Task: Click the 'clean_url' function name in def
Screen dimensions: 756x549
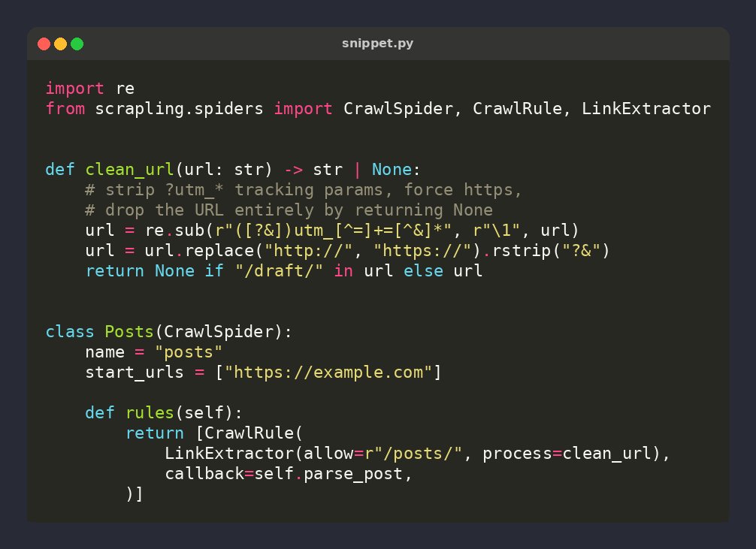Action: (x=130, y=170)
